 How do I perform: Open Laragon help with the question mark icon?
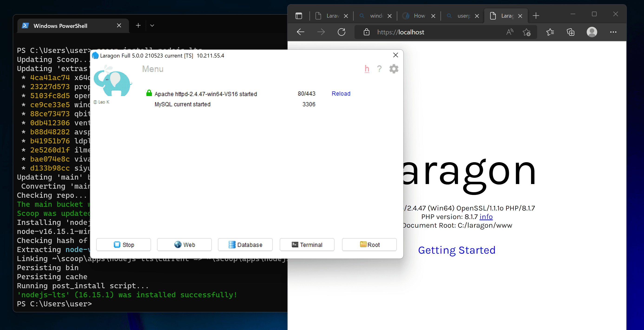point(380,69)
